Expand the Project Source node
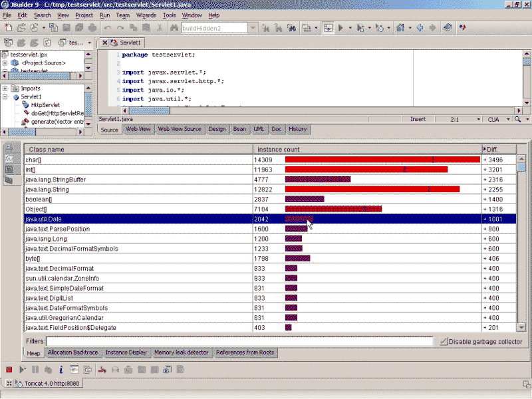 5,63
